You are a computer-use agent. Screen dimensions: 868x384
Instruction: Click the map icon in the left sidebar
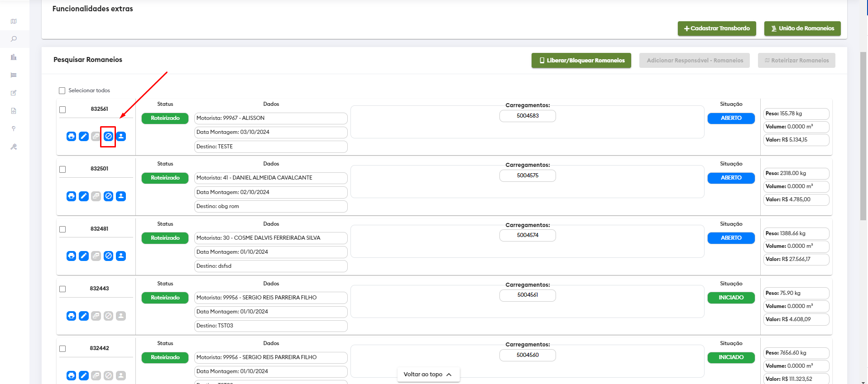(x=14, y=21)
